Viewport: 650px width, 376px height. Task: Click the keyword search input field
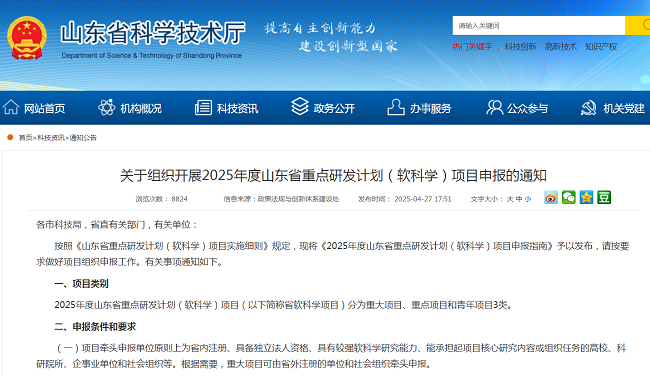(538, 26)
